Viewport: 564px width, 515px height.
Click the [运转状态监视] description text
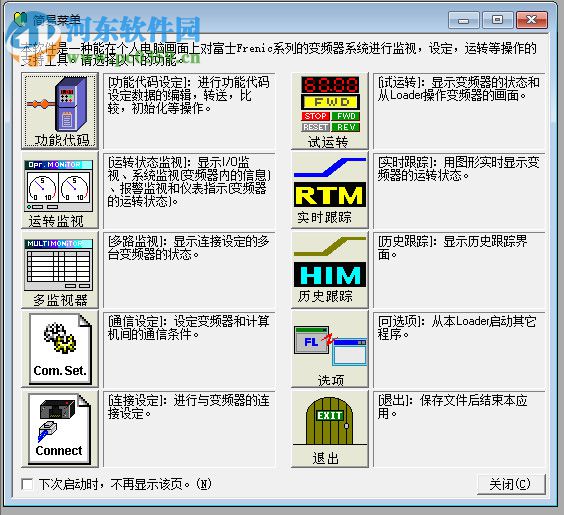pyautogui.click(x=188, y=182)
